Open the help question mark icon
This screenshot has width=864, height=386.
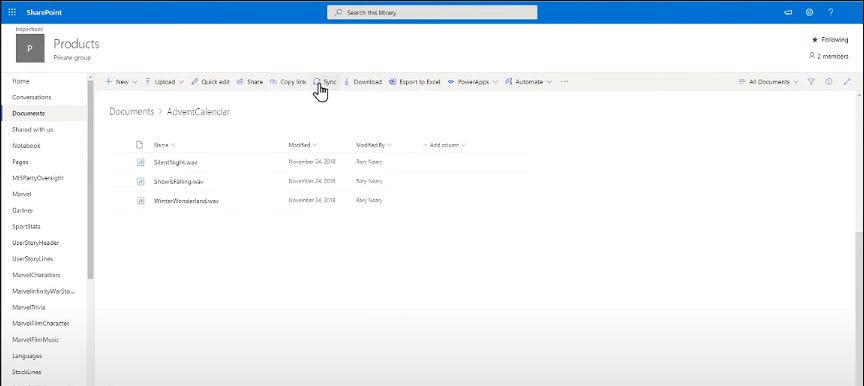click(x=831, y=12)
